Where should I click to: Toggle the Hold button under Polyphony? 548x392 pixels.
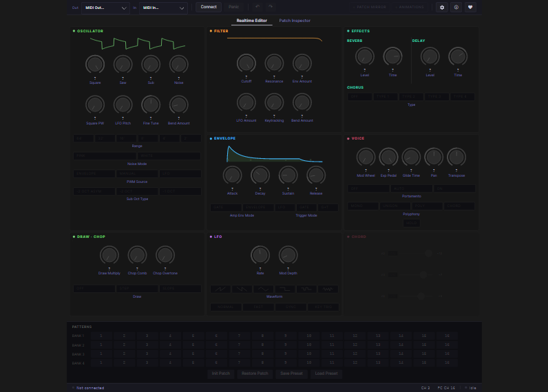(412, 223)
